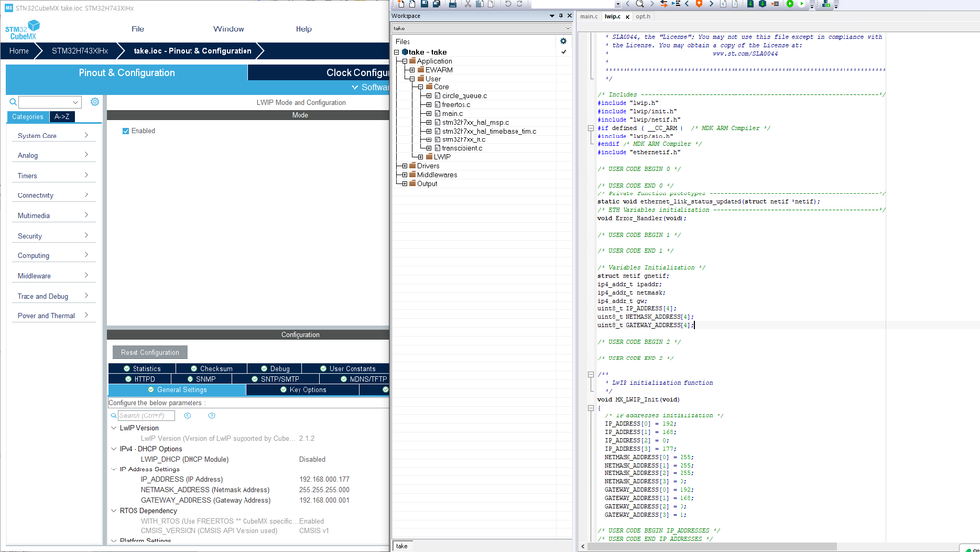980x552 pixels.
Task: Click the Cut scissors icon
Action: coord(468,3)
